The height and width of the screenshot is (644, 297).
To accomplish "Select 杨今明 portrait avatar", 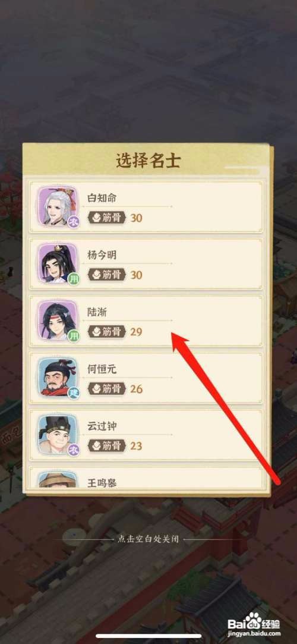I will coord(58,263).
